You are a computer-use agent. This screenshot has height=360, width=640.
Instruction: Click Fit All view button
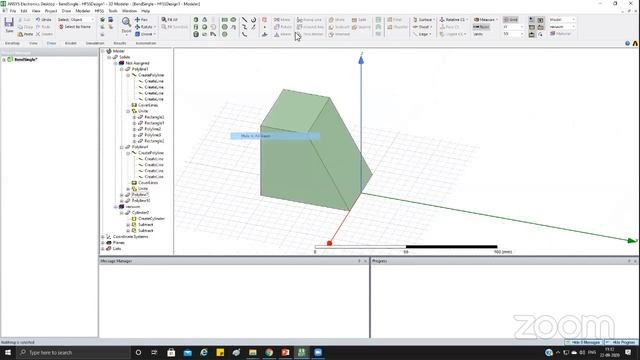tap(169, 20)
